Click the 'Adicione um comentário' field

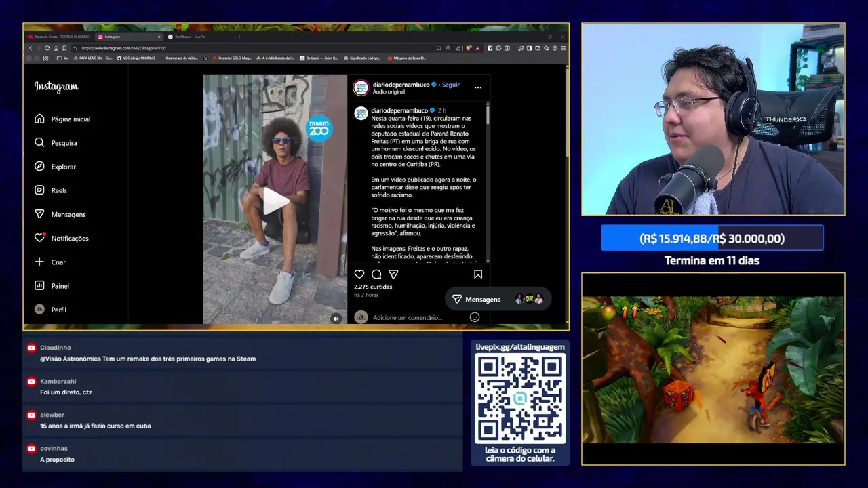click(408, 317)
